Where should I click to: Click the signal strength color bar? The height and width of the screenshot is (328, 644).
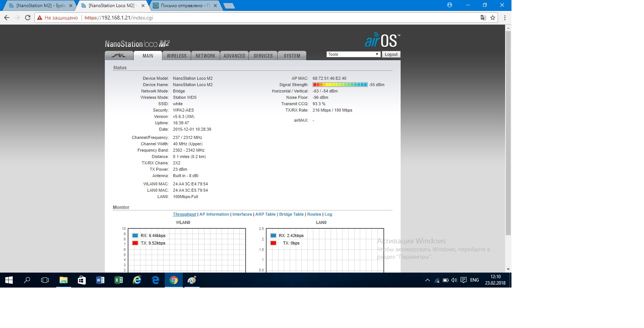click(x=340, y=85)
